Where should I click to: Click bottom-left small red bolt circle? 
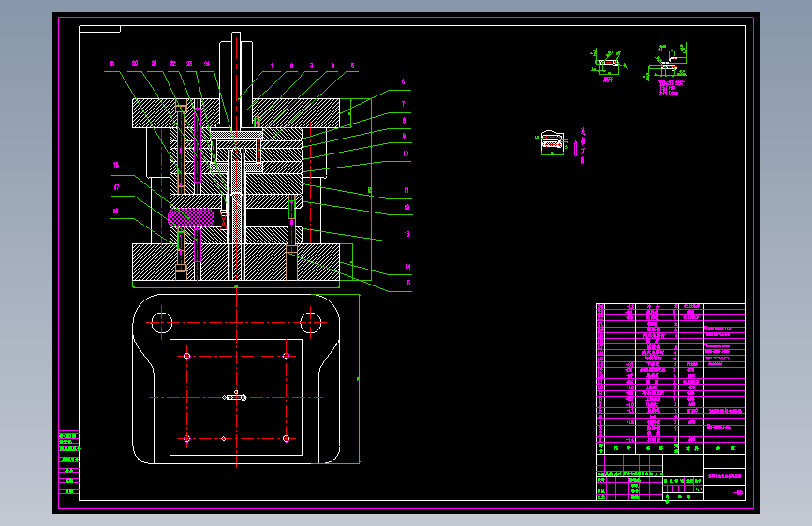pos(187,439)
